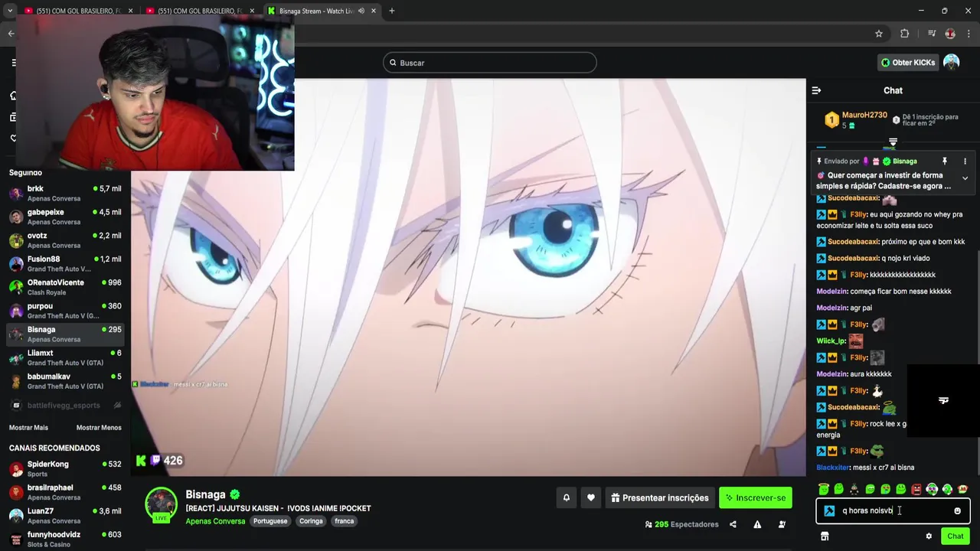Report the stream with warning icon
This screenshot has height=551, width=980.
(x=757, y=524)
